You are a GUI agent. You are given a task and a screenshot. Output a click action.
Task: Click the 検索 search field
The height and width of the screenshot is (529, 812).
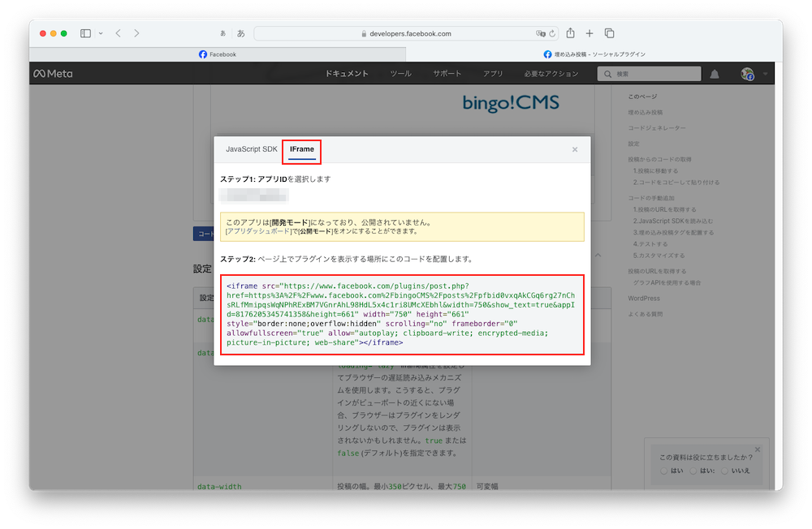650,74
